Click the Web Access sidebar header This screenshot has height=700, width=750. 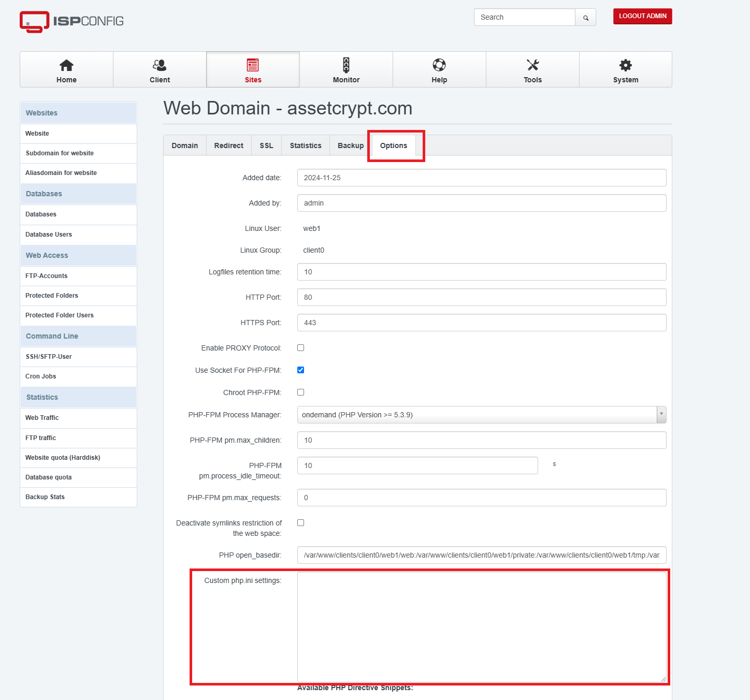(78, 255)
